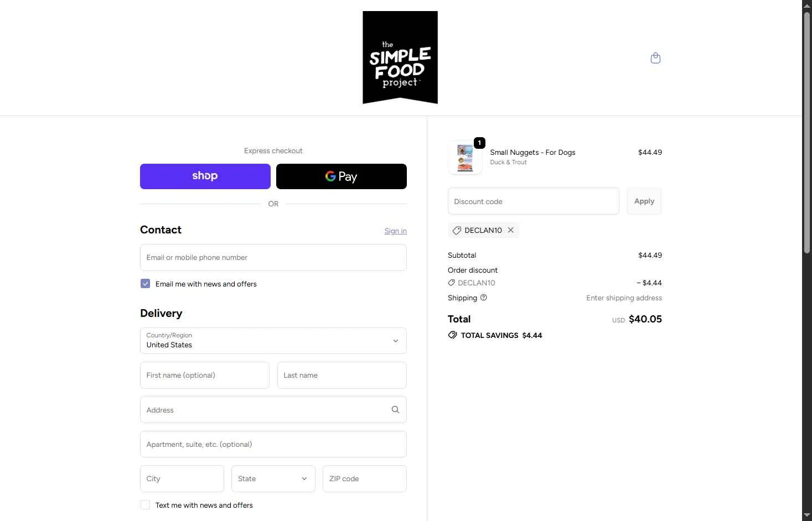Viewport: 812px width, 521px height.
Task: Open the Country/Region dropdown
Action: point(273,341)
